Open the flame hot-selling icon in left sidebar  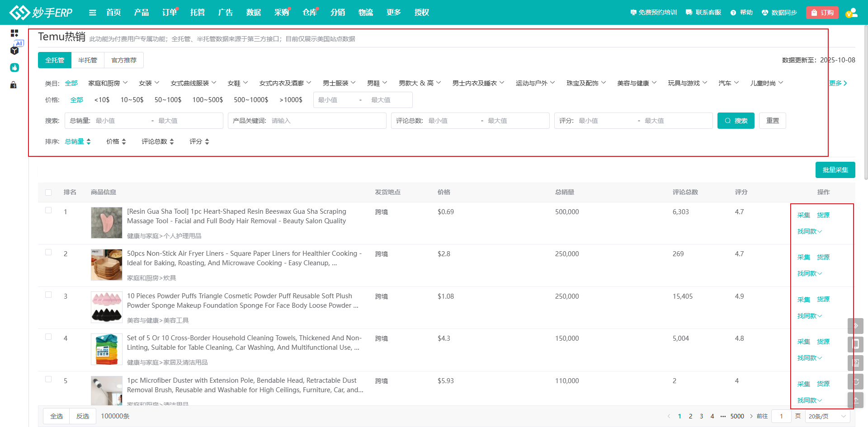[14, 68]
